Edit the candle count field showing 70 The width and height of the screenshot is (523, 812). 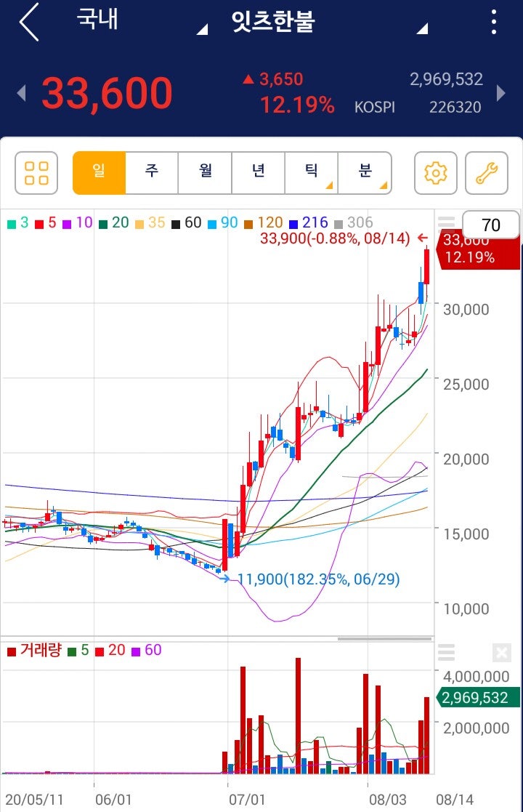490,225
